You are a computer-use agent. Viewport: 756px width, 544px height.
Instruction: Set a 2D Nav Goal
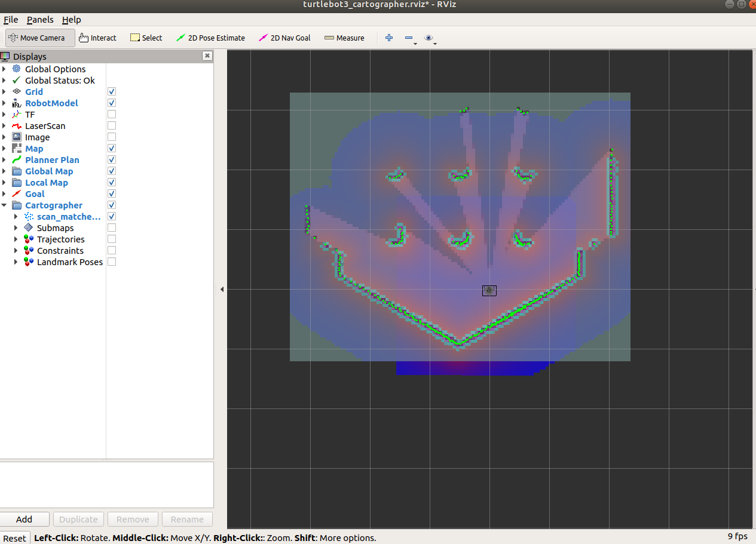pos(284,38)
